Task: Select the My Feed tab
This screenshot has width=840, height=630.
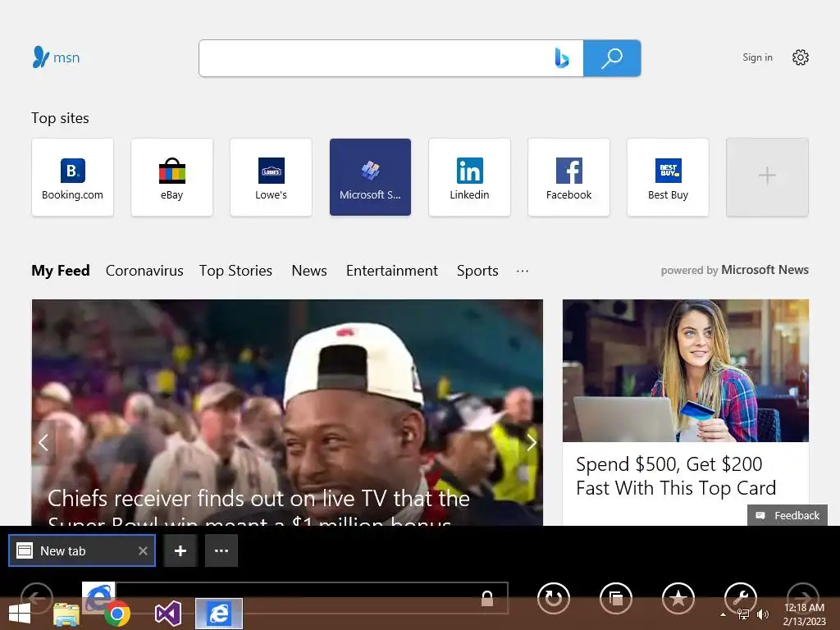Action: point(61,271)
